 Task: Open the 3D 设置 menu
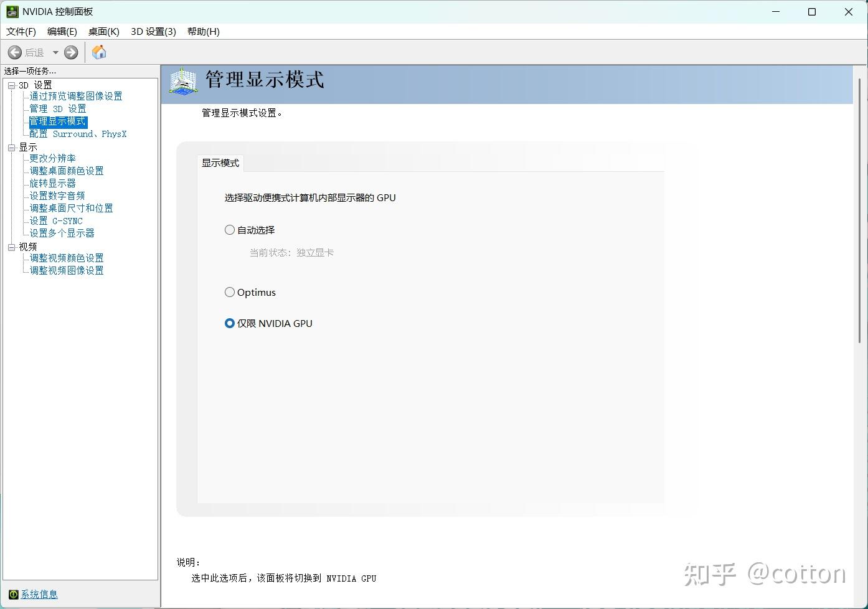(x=153, y=32)
